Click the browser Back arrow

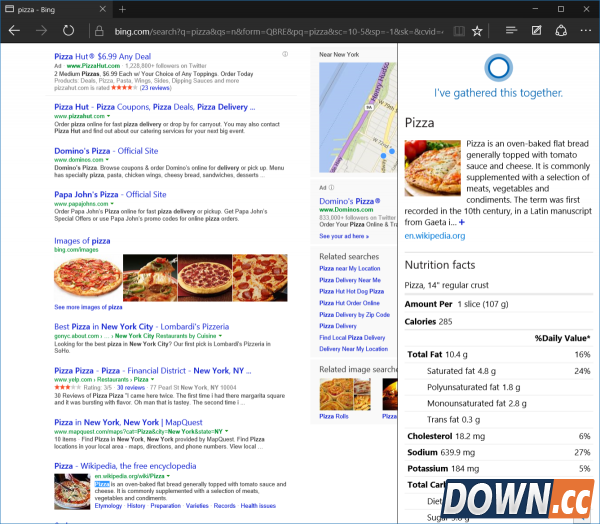coord(14,31)
